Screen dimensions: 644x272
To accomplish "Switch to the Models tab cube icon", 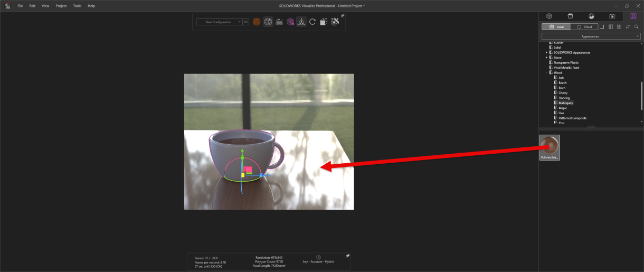I will [549, 16].
